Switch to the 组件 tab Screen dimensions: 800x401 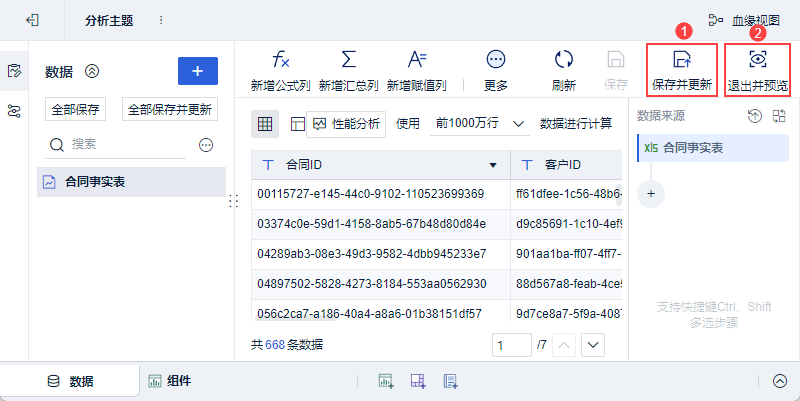click(x=170, y=381)
